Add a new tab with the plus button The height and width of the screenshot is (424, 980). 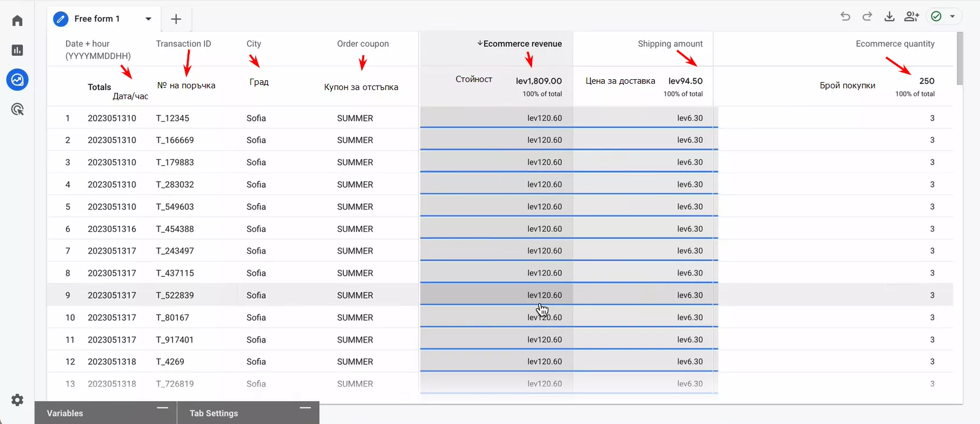click(x=176, y=19)
